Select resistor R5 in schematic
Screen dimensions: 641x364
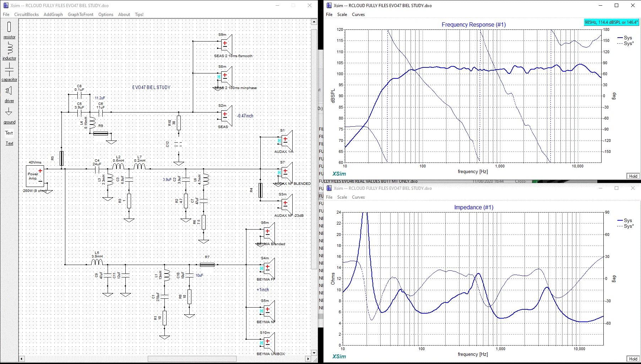(x=61, y=158)
